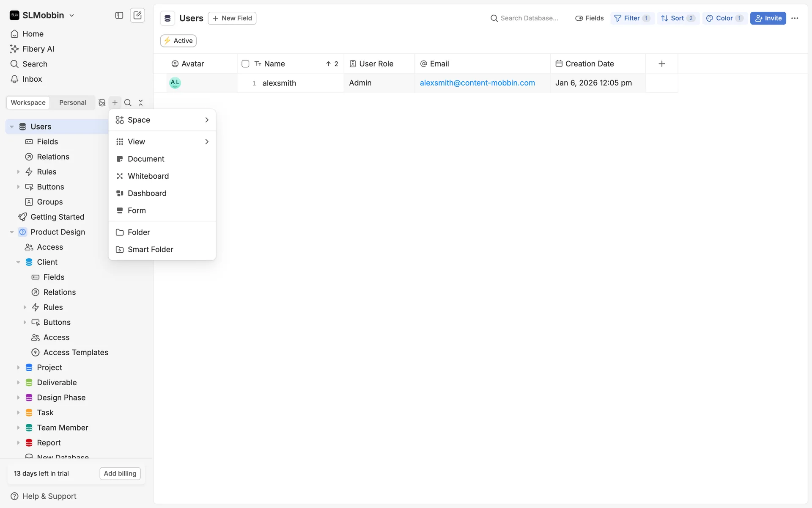The width and height of the screenshot is (812, 508).
Task: Expand the Project database tree item
Action: (x=18, y=367)
